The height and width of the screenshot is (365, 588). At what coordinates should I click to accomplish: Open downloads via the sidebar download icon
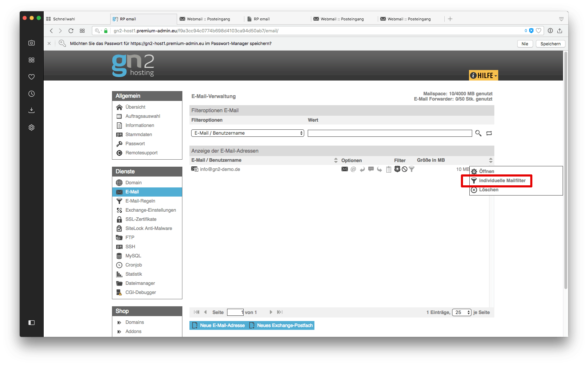pyautogui.click(x=31, y=110)
